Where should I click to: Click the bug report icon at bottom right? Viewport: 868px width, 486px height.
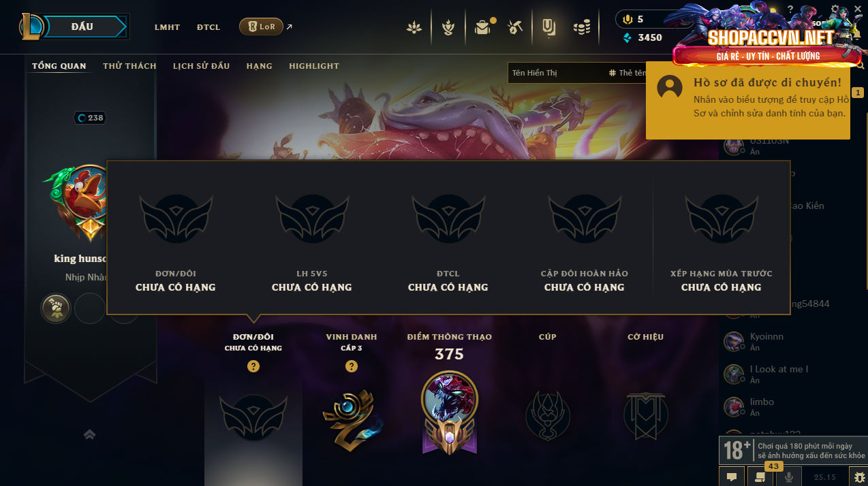(x=858, y=477)
